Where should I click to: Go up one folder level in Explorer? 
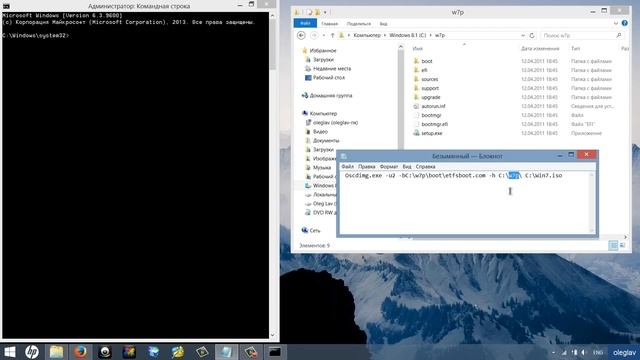(332, 36)
